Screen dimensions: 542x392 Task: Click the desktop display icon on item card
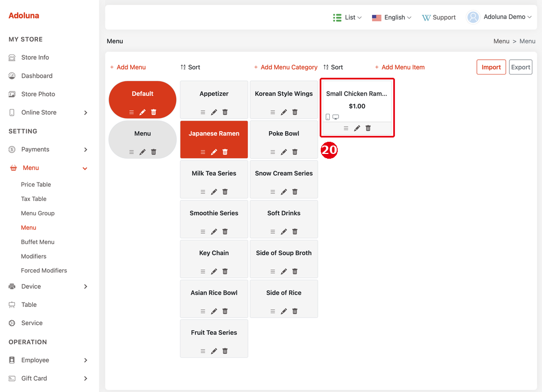tap(336, 117)
